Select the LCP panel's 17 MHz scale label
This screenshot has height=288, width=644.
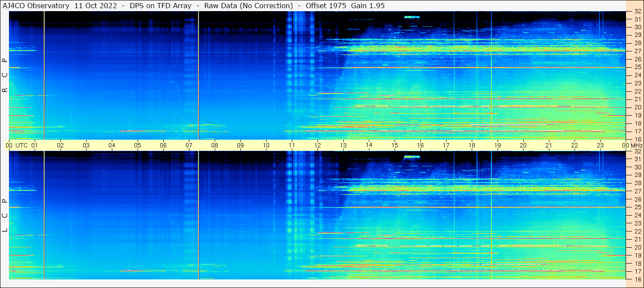(638, 271)
